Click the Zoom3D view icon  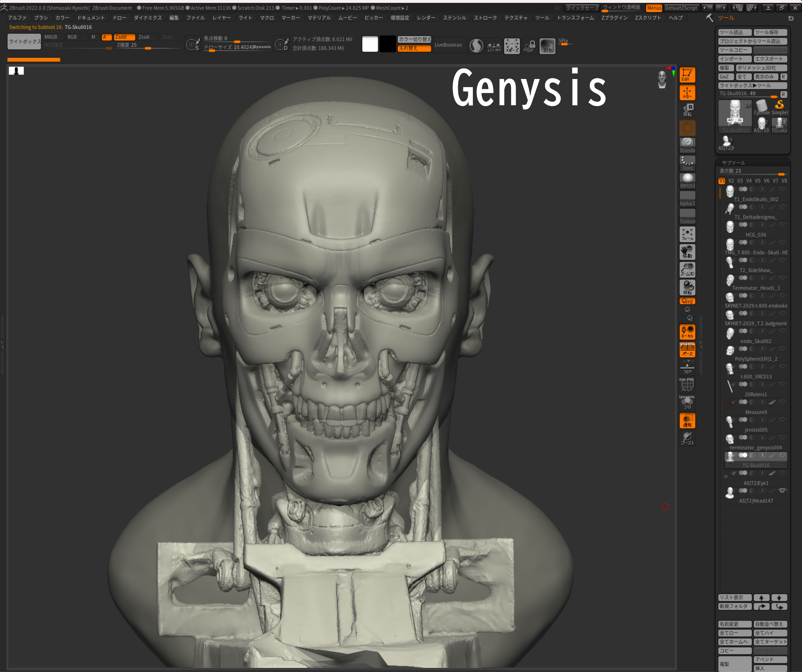point(687,269)
